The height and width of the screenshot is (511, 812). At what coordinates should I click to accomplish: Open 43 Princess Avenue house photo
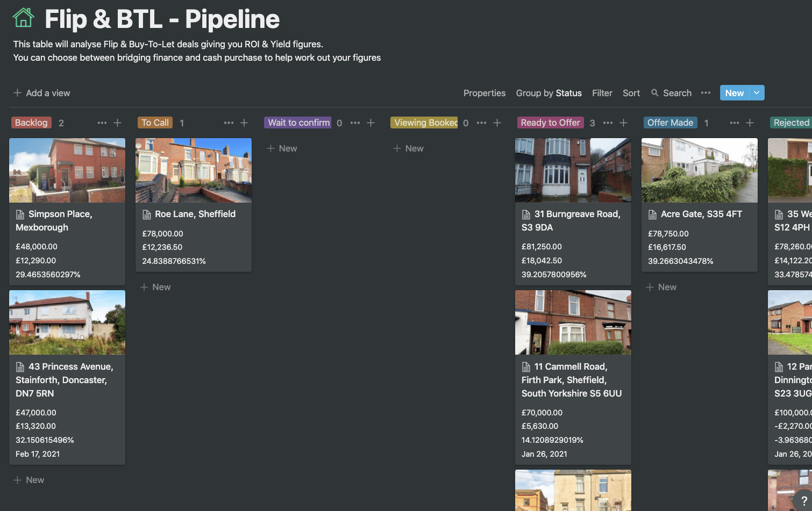[67, 322]
